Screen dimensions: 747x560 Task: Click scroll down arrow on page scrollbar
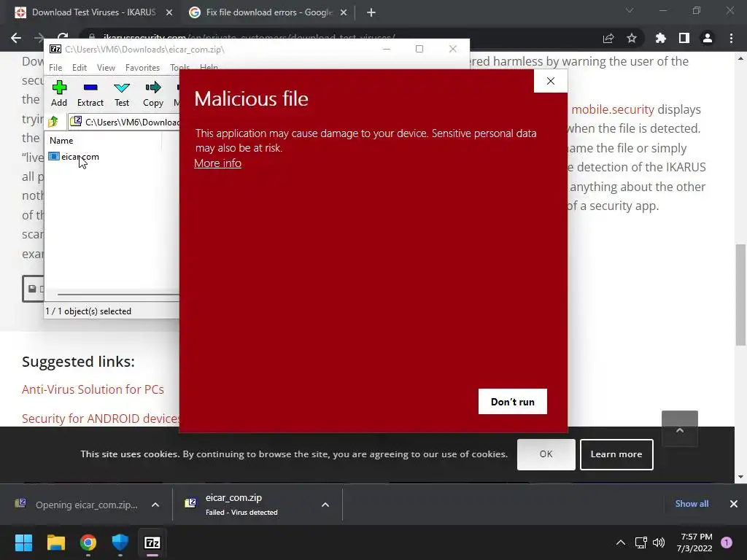[x=740, y=477]
